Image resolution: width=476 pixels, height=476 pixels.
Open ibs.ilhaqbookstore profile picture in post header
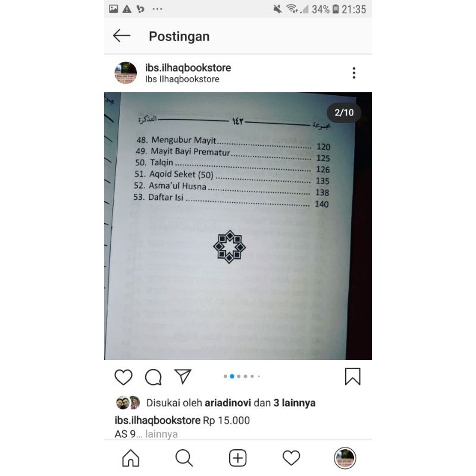coord(126,73)
